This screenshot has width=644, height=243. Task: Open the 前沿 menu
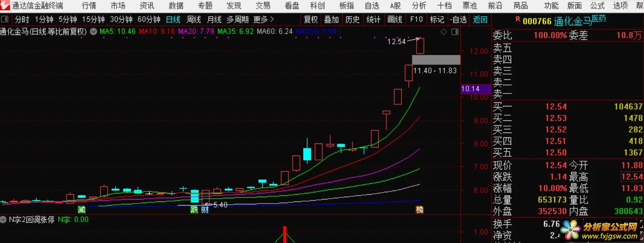(495, 6)
